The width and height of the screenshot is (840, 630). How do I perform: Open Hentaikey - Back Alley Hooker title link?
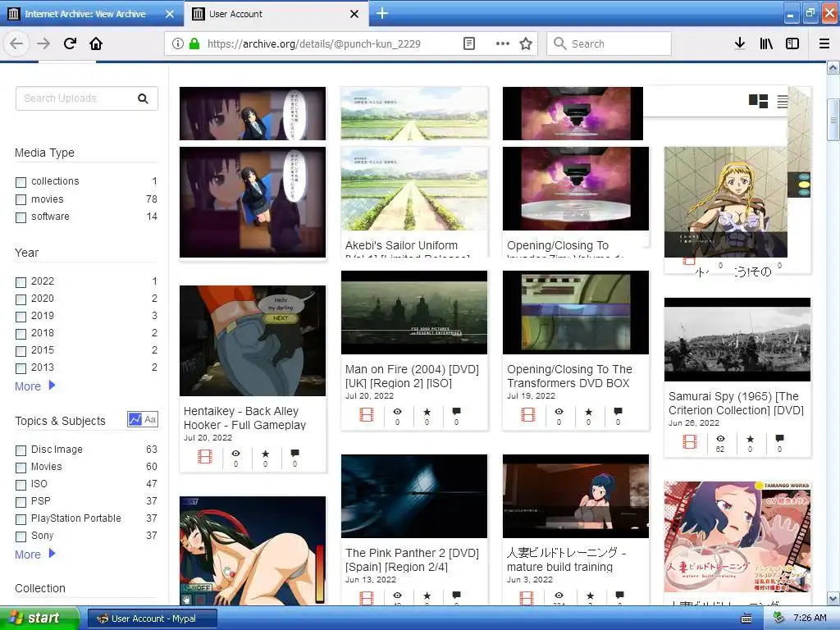244,418
